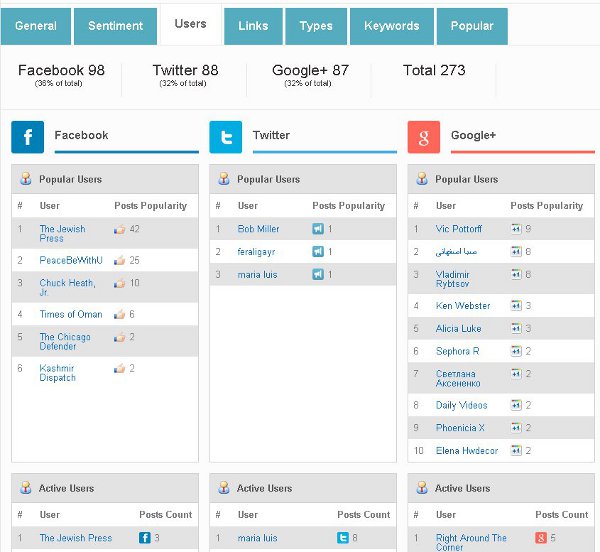
Task: Click Google+ icon beside Right Around The Corner
Action: (x=541, y=537)
